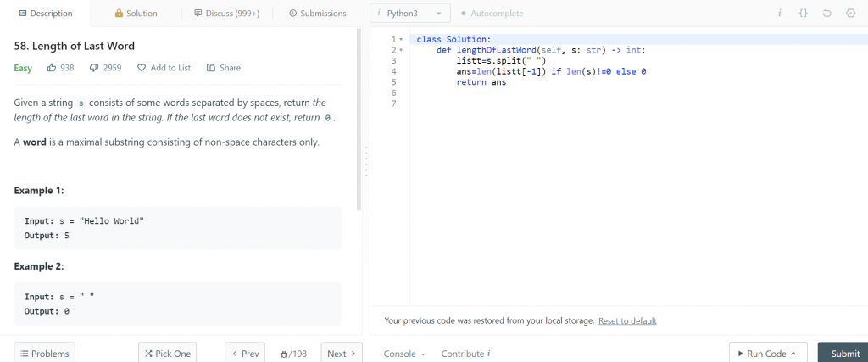Open the Python3 language dropdown

tap(410, 14)
